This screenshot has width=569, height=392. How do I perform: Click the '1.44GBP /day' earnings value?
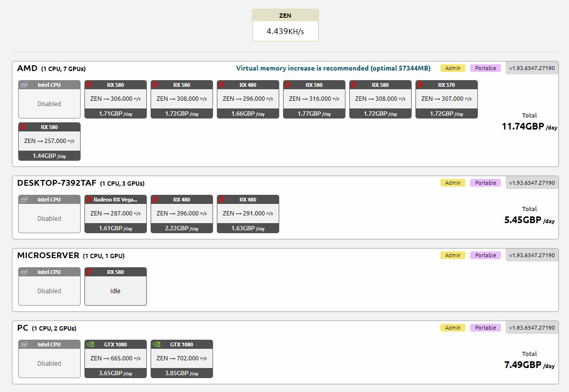(x=49, y=156)
